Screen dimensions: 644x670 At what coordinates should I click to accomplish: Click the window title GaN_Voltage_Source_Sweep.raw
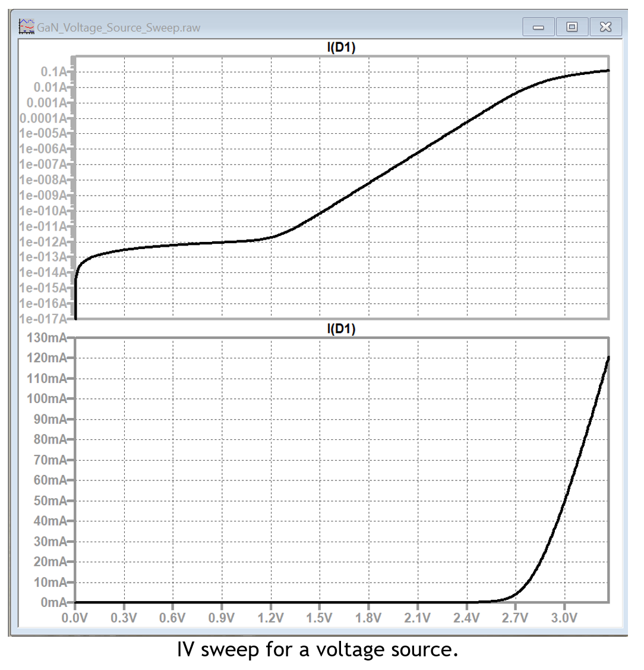[x=118, y=28]
